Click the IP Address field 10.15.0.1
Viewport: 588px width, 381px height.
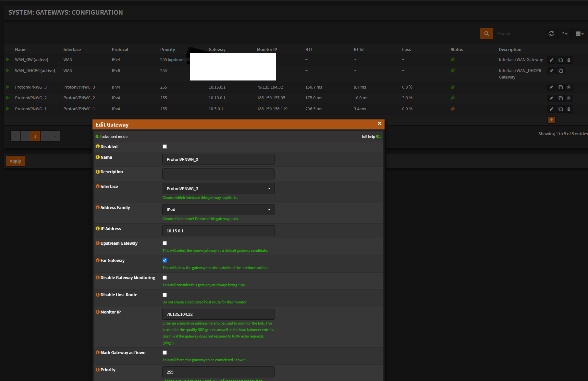(218, 231)
